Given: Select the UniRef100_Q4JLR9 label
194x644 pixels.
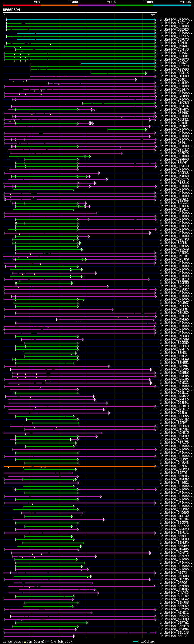Looking at the screenshot, I should 174,83.
